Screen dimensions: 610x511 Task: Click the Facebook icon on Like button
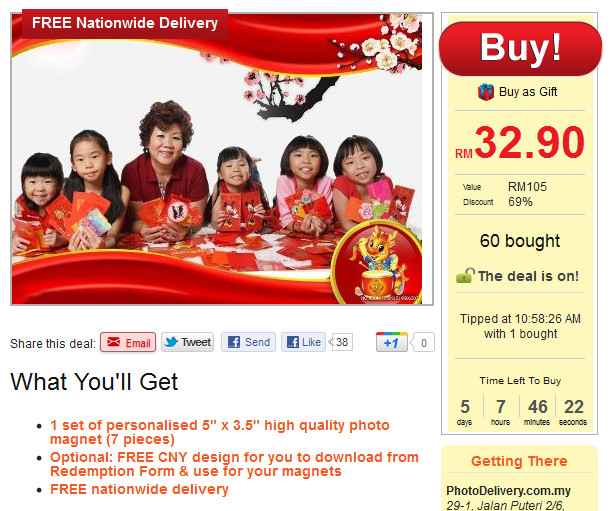(293, 342)
